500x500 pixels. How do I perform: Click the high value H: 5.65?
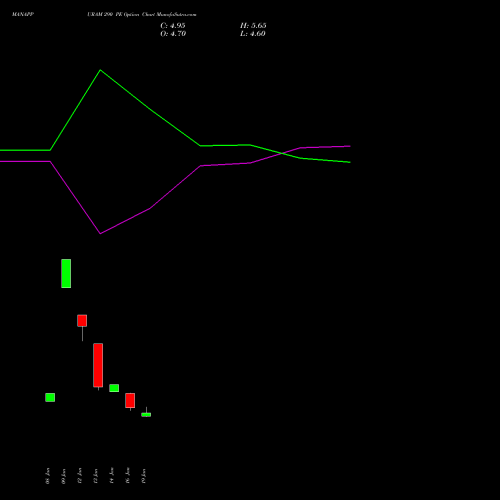[253, 26]
